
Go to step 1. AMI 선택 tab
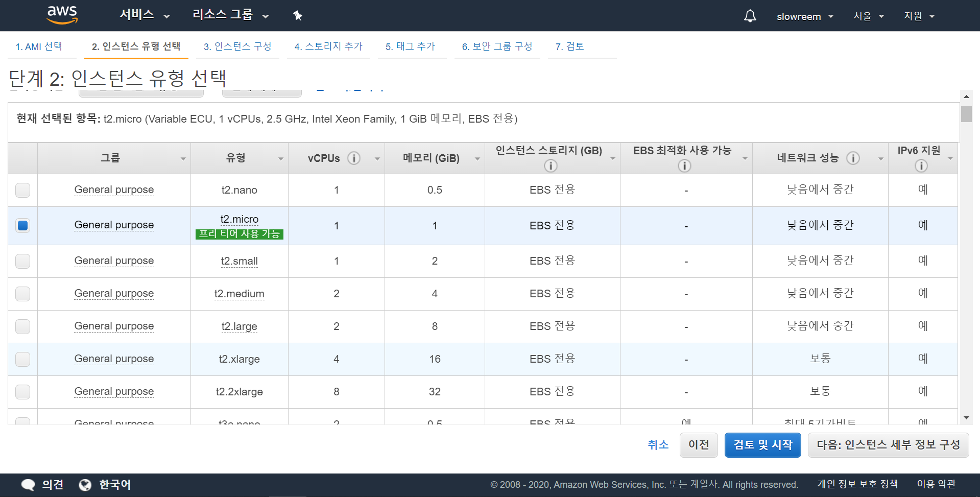tap(39, 46)
